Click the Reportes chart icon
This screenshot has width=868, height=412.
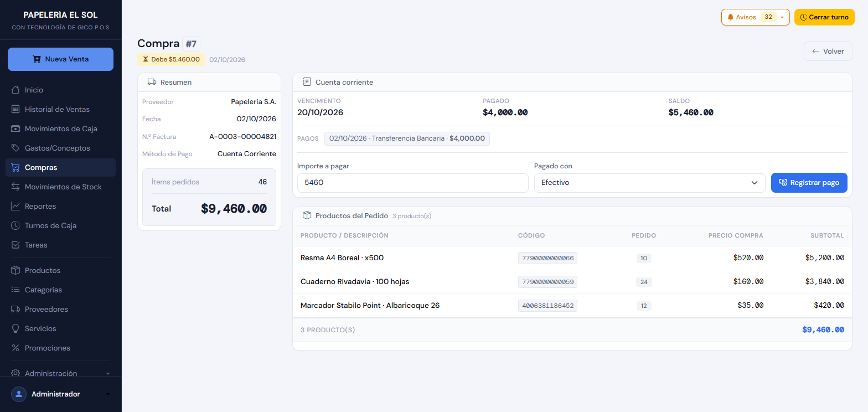click(x=15, y=206)
